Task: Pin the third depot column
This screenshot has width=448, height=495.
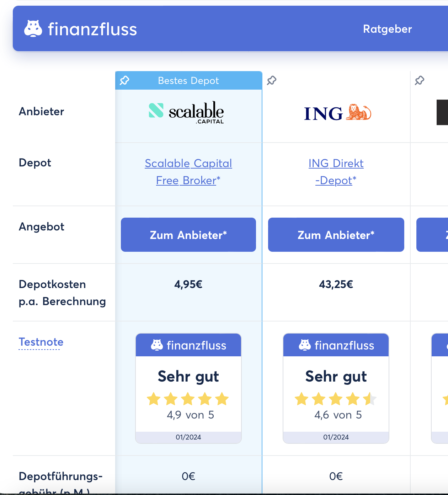Action: pos(420,80)
